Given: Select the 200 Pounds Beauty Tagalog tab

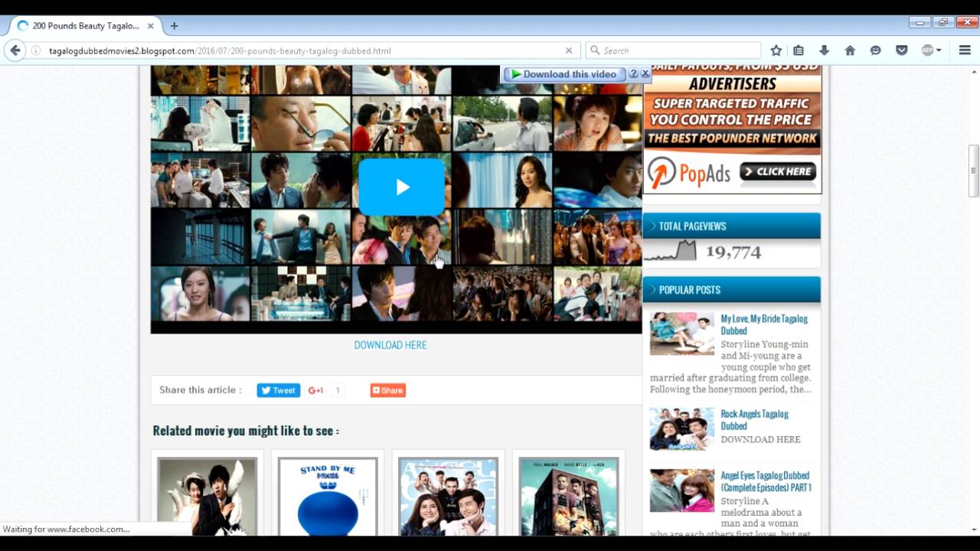Looking at the screenshot, I should pos(84,25).
